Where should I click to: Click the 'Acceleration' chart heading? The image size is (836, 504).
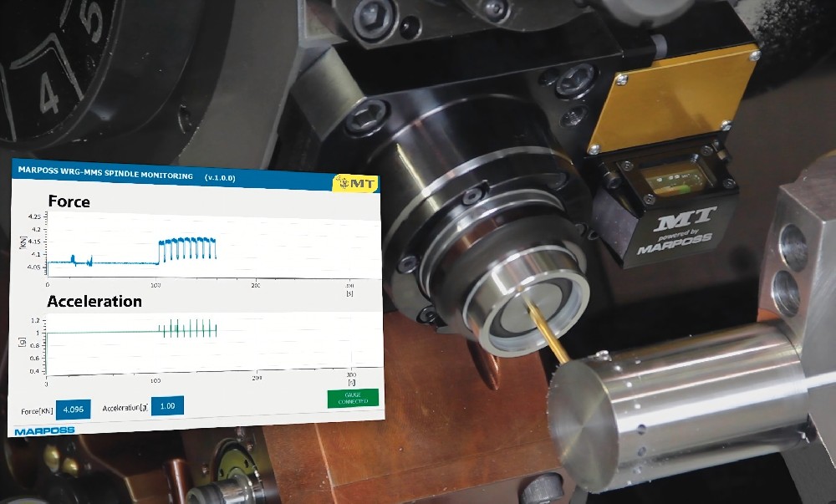(x=94, y=302)
